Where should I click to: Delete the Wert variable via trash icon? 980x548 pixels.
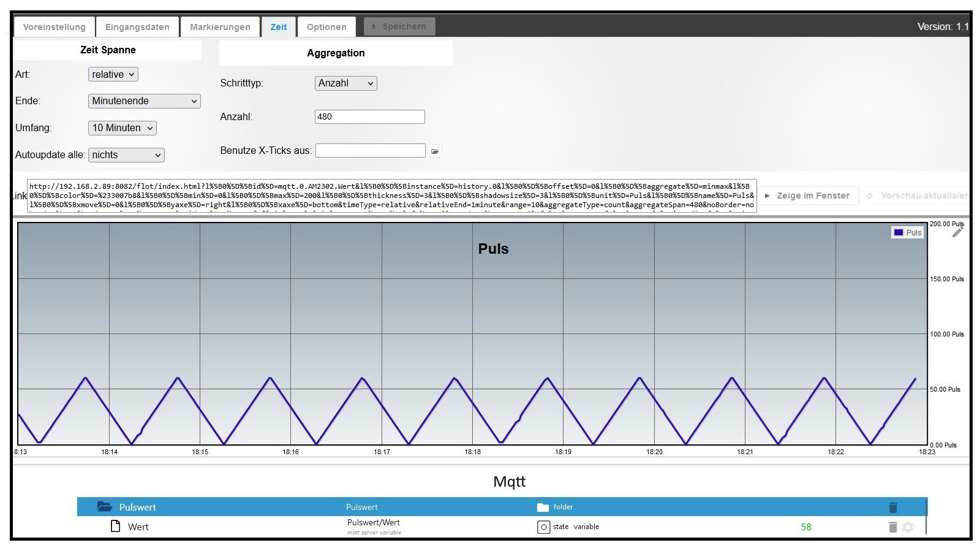[893, 527]
